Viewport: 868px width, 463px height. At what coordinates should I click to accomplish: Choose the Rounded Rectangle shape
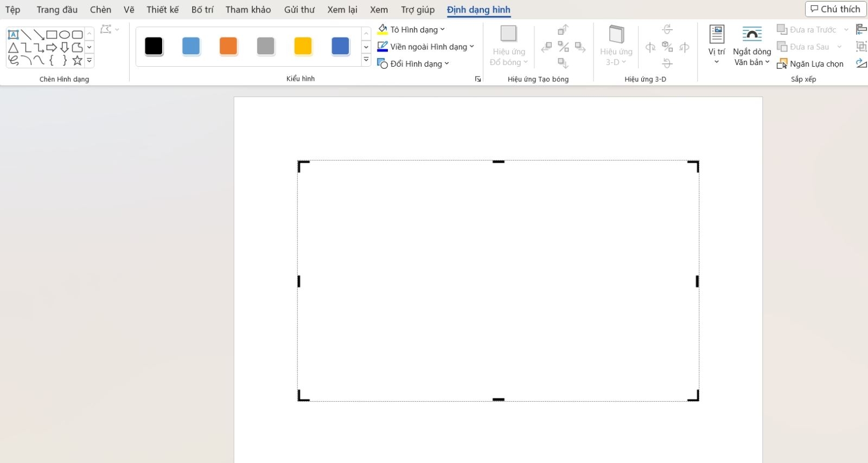pos(78,35)
